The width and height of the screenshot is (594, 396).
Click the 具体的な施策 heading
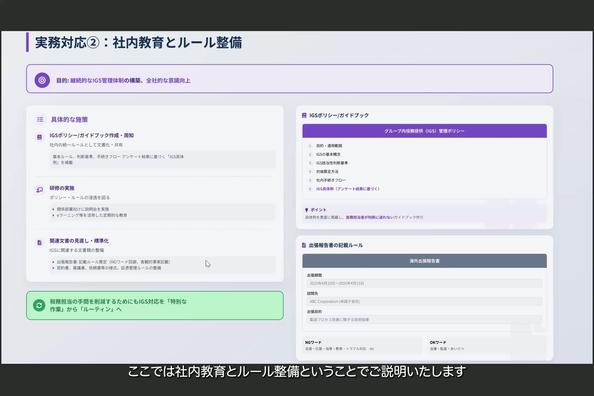[x=69, y=119]
